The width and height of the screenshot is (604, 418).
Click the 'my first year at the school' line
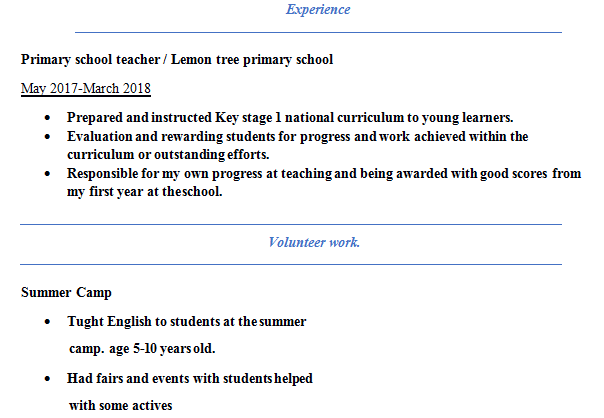point(144,193)
